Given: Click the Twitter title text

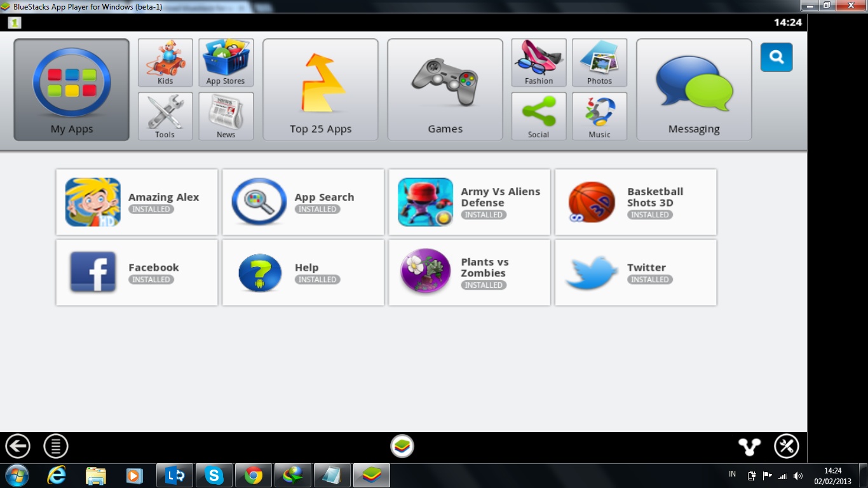Looking at the screenshot, I should click(x=646, y=268).
